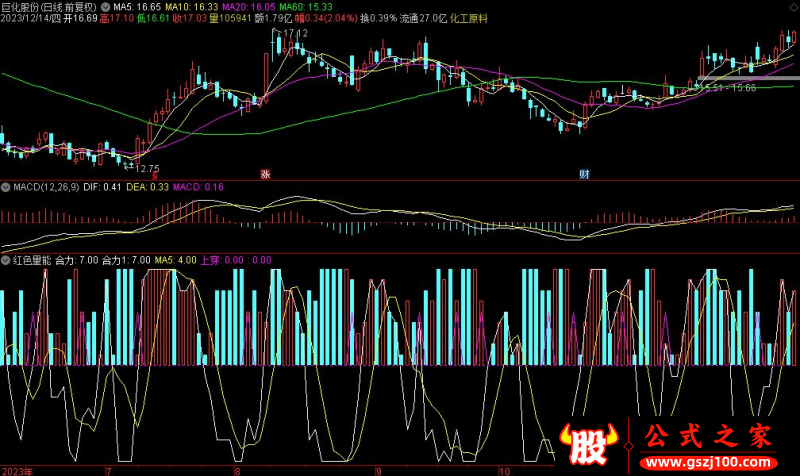Click the open price 开16.69
Viewport: 800px width, 476px height.
80,18
